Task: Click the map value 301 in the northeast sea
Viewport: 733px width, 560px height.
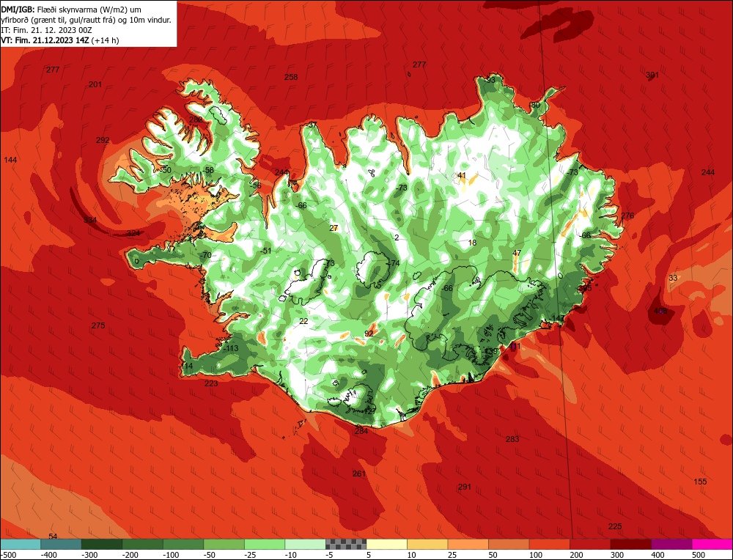Action: point(652,75)
